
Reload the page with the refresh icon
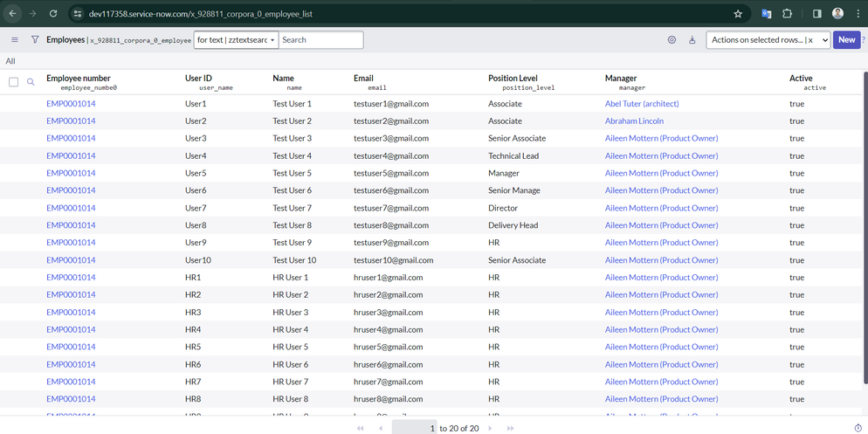(53, 14)
